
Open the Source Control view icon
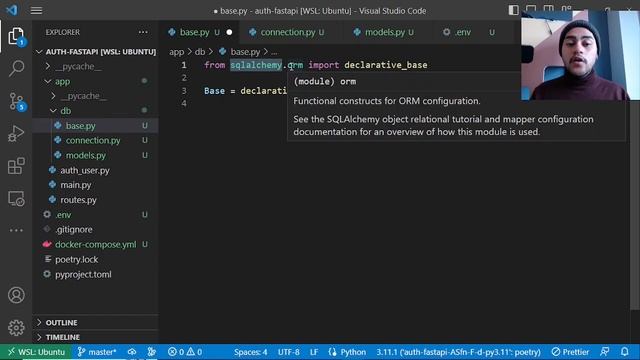tap(16, 101)
